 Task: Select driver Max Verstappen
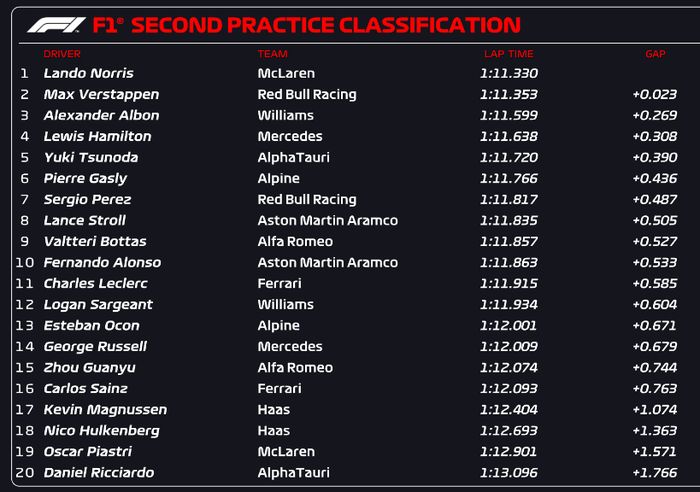click(x=101, y=94)
